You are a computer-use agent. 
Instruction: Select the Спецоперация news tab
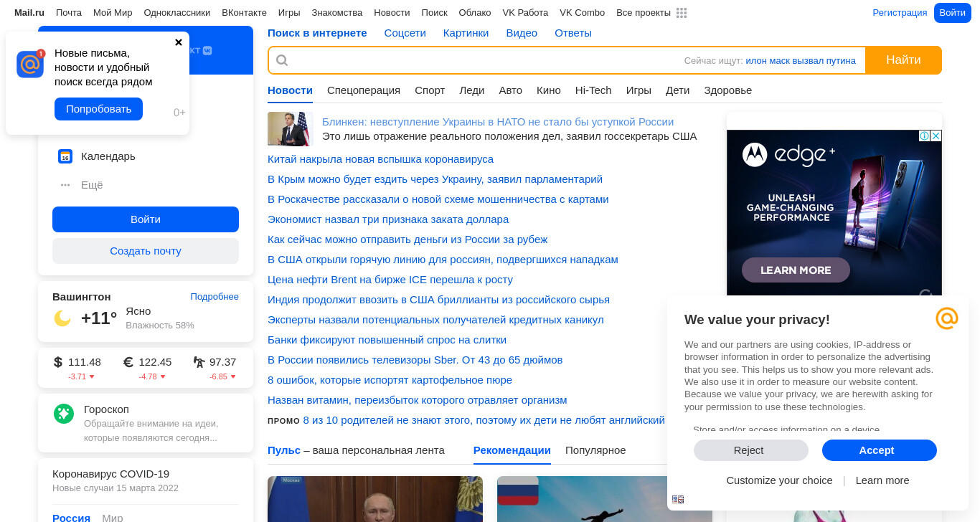tap(364, 90)
